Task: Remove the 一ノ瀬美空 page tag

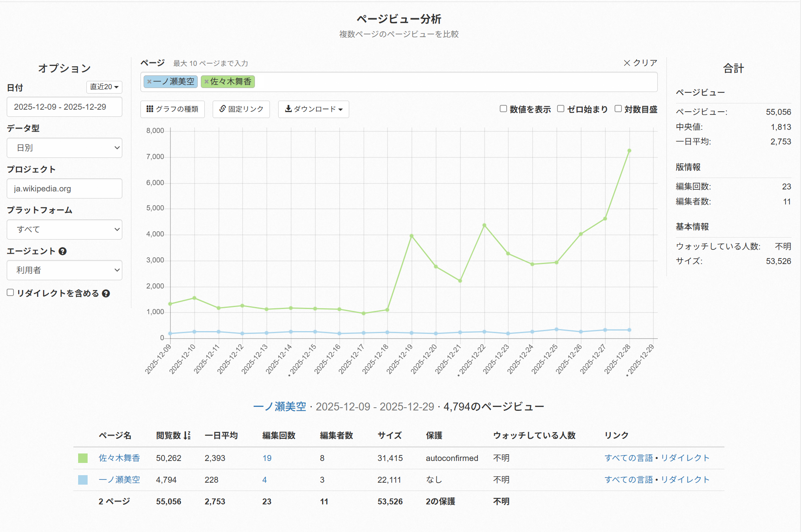Action: pos(149,82)
